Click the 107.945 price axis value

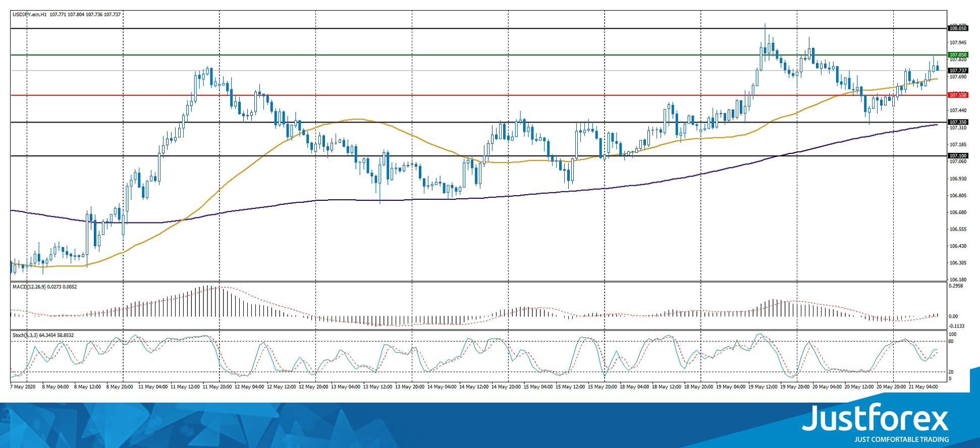point(958,42)
